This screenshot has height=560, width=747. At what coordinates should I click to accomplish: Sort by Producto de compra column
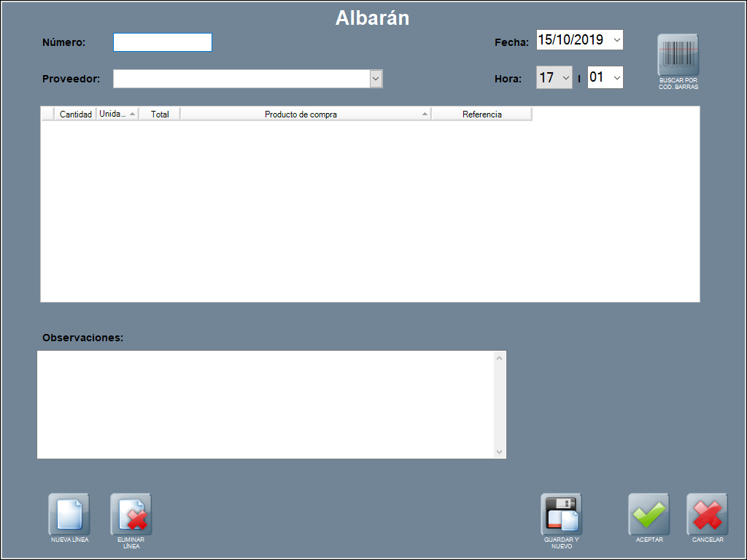(301, 114)
